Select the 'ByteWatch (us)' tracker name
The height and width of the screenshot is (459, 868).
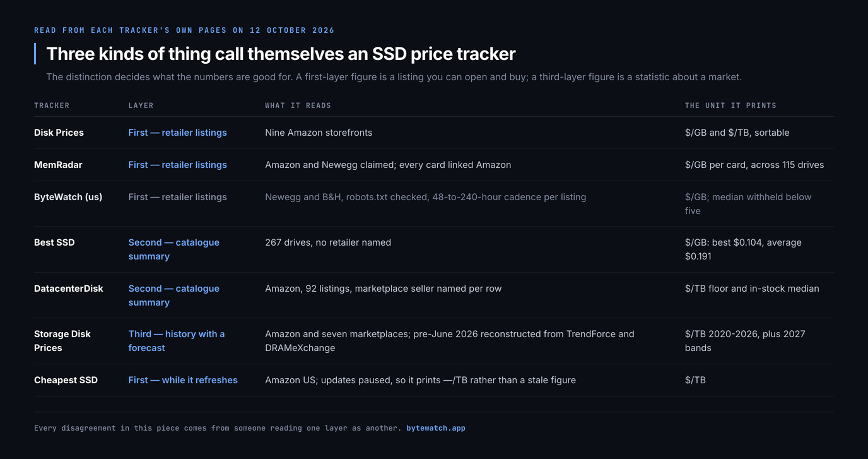pyautogui.click(x=68, y=197)
